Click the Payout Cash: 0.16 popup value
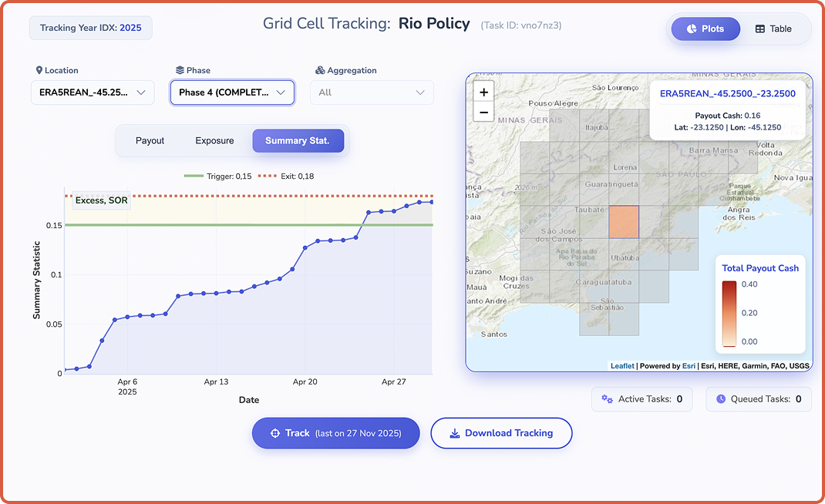The image size is (825, 504). pyautogui.click(x=728, y=116)
